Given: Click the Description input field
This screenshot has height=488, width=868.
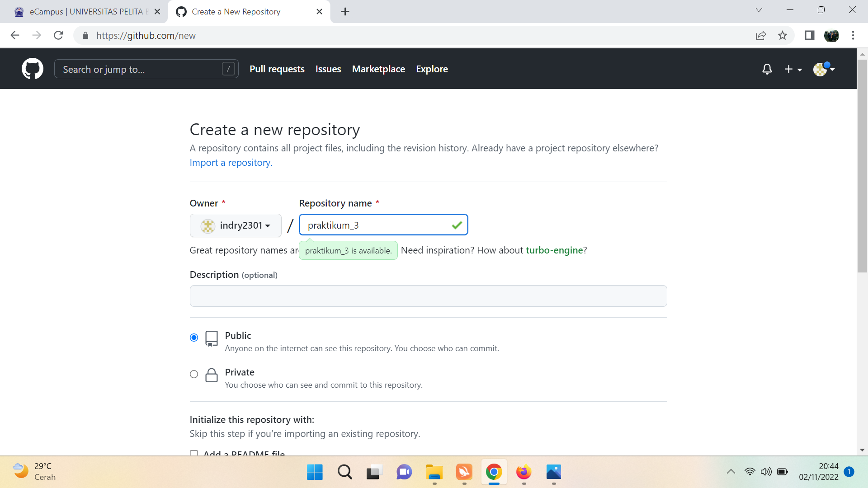Looking at the screenshot, I should coord(428,296).
